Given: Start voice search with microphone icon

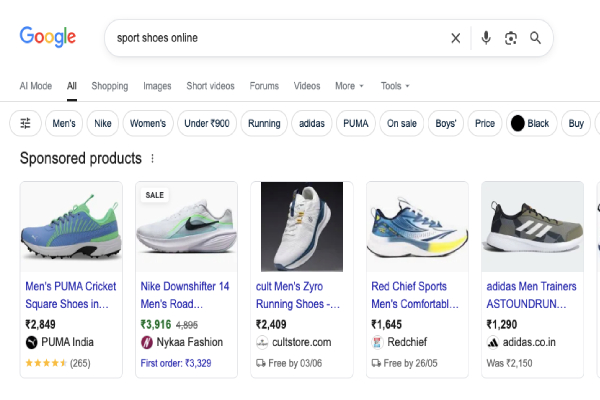Looking at the screenshot, I should point(486,38).
